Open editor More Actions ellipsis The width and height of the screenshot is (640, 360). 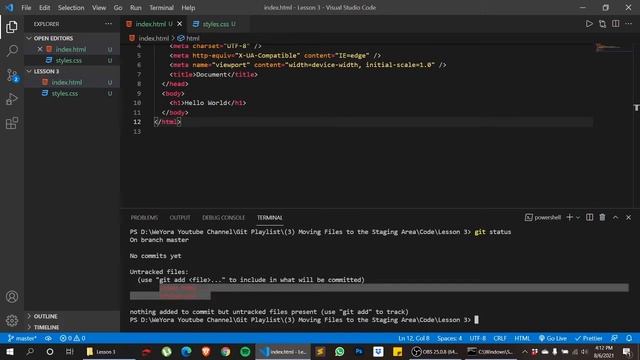(629, 24)
